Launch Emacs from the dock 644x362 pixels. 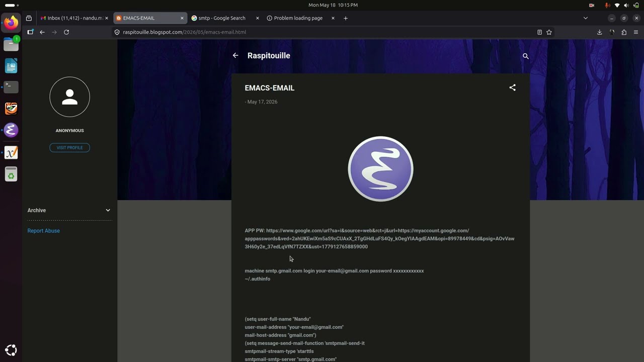11,130
